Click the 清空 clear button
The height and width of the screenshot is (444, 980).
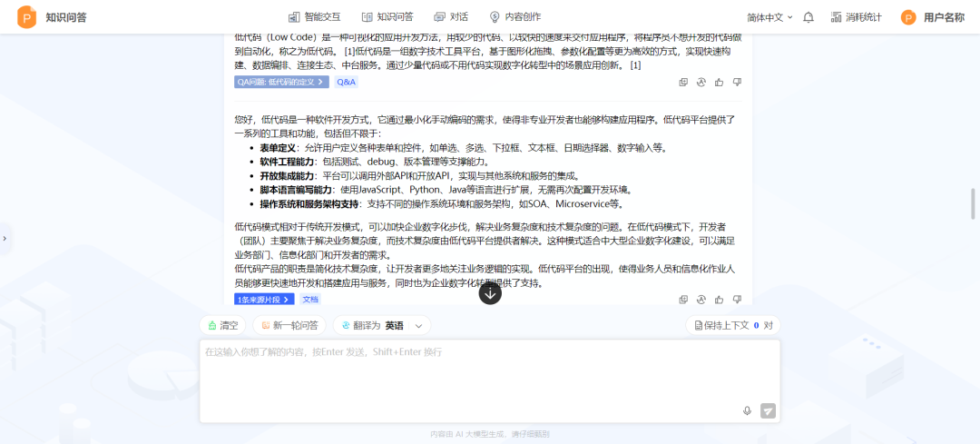point(222,325)
